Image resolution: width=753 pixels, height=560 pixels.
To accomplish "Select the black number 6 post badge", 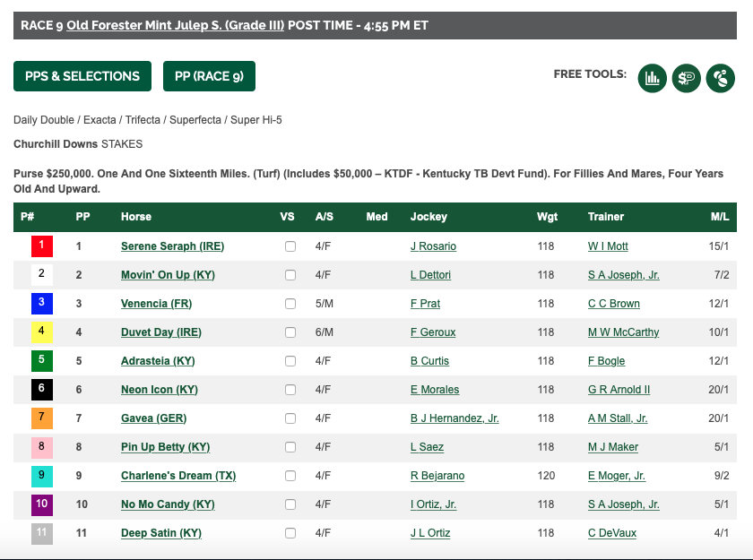I will (x=42, y=389).
